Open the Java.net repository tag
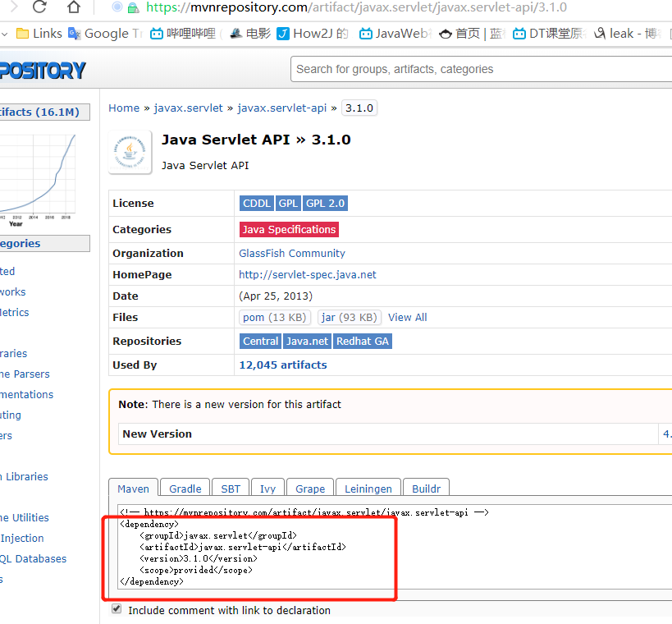The height and width of the screenshot is (624, 672). coord(308,342)
